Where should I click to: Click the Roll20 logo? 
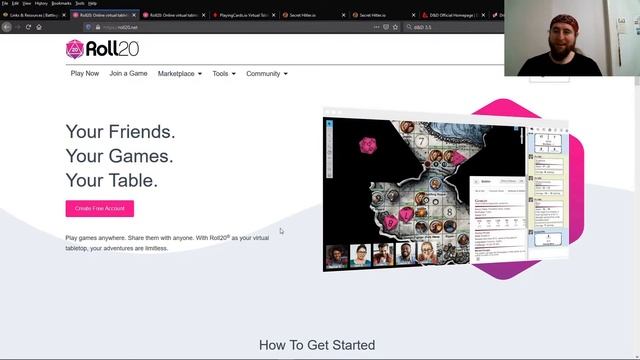click(x=102, y=49)
